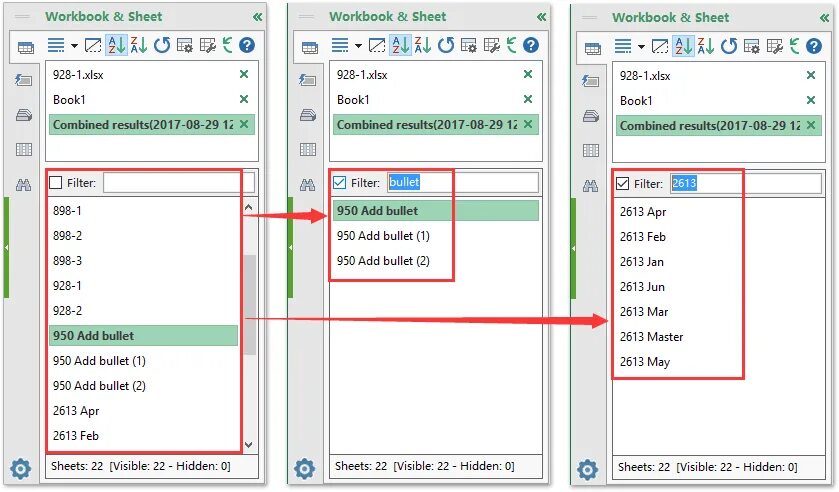Image resolution: width=839 pixels, height=492 pixels.
Task: Click Sort A-Z icon in right panel
Action: tap(683, 46)
